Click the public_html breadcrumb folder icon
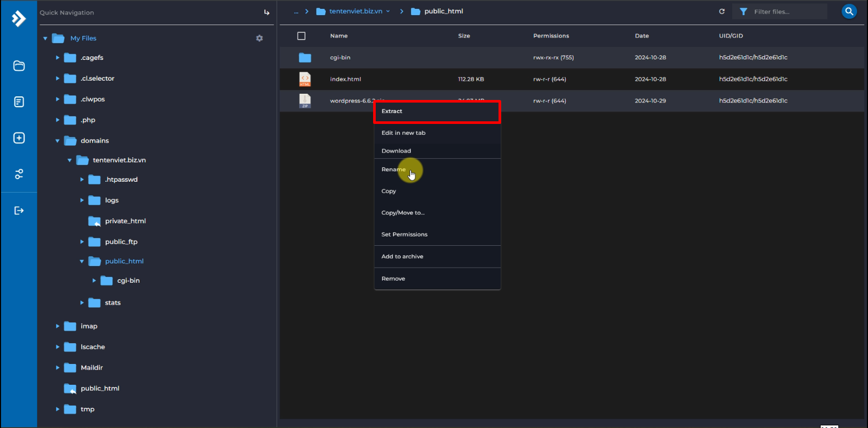Image resolution: width=868 pixels, height=428 pixels. point(416,11)
